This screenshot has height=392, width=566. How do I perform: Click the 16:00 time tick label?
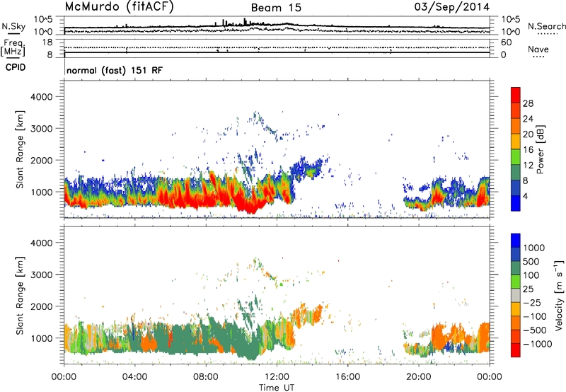pos(347,377)
